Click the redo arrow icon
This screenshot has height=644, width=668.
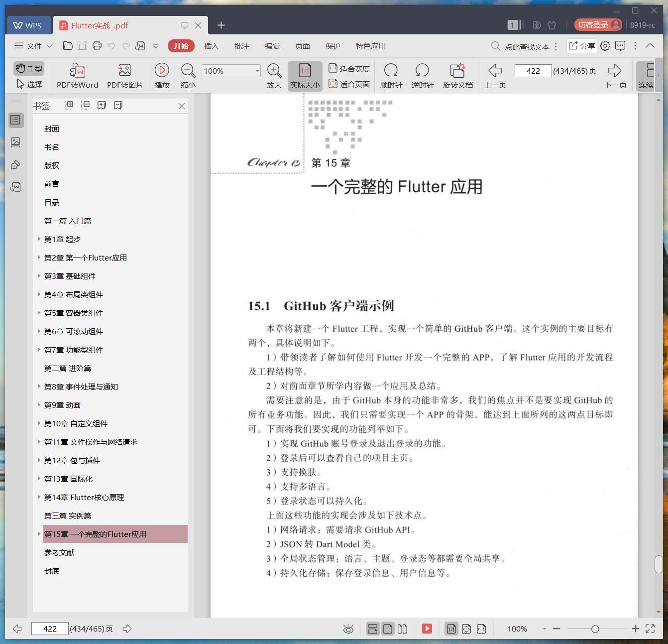click(126, 46)
